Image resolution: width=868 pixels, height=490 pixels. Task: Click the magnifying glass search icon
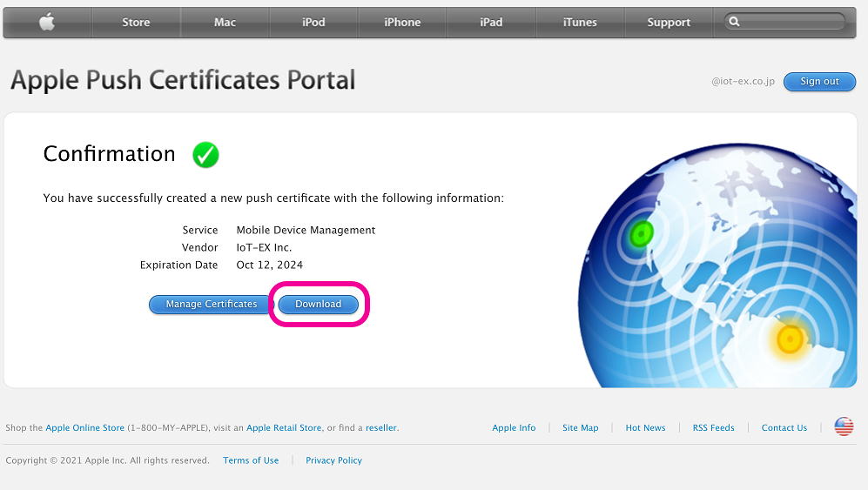coord(735,22)
